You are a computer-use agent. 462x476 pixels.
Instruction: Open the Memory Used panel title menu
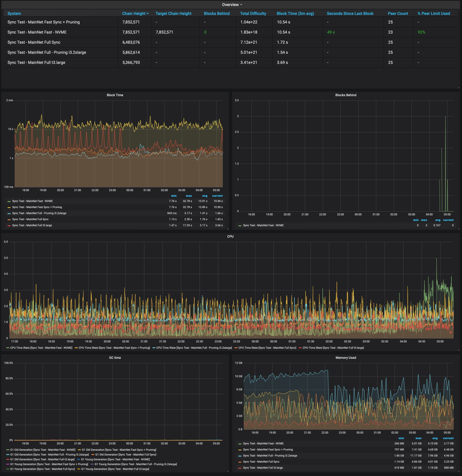tap(345, 358)
